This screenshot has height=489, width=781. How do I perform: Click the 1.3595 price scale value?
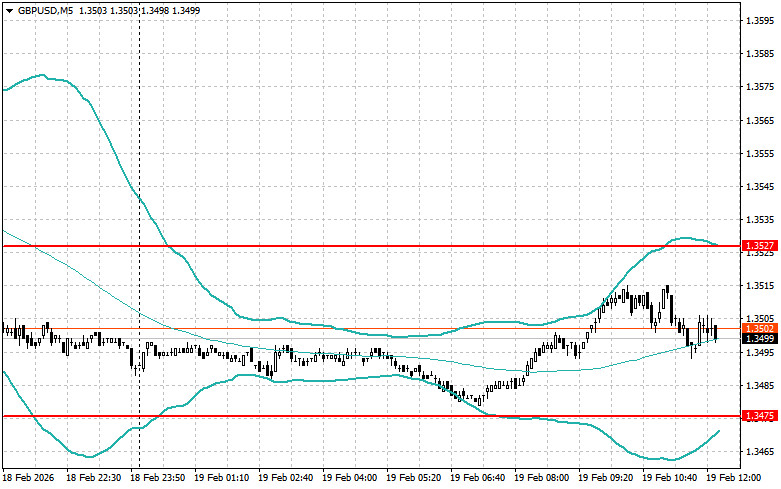pyautogui.click(x=760, y=20)
